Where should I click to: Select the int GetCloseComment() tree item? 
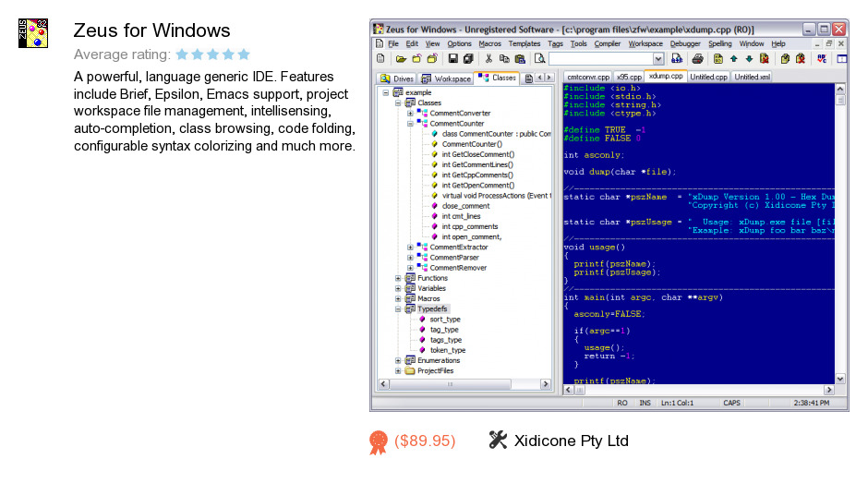pyautogui.click(x=477, y=154)
